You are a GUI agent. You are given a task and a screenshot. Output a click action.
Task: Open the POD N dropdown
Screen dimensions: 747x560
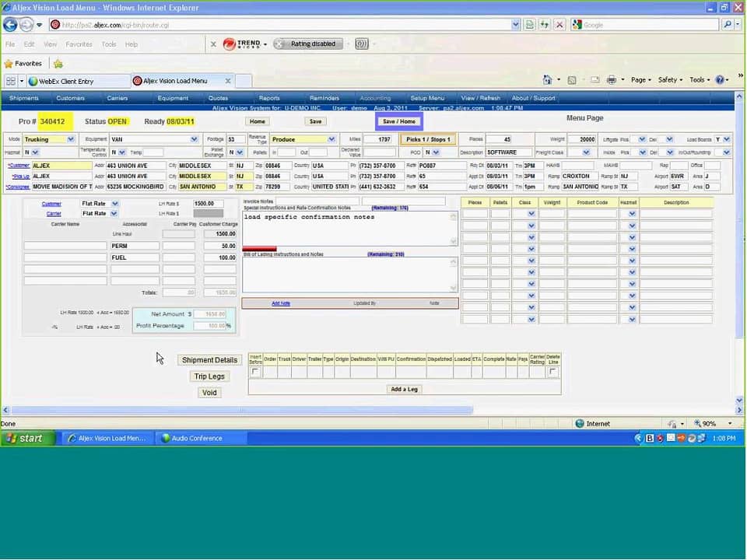436,152
